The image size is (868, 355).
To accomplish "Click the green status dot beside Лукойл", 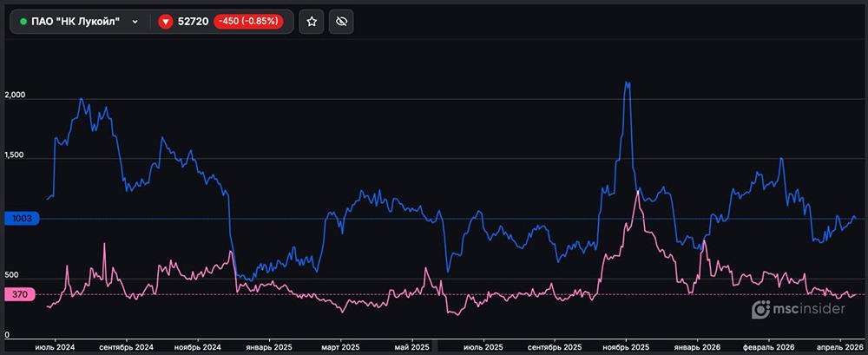I will coord(23,22).
